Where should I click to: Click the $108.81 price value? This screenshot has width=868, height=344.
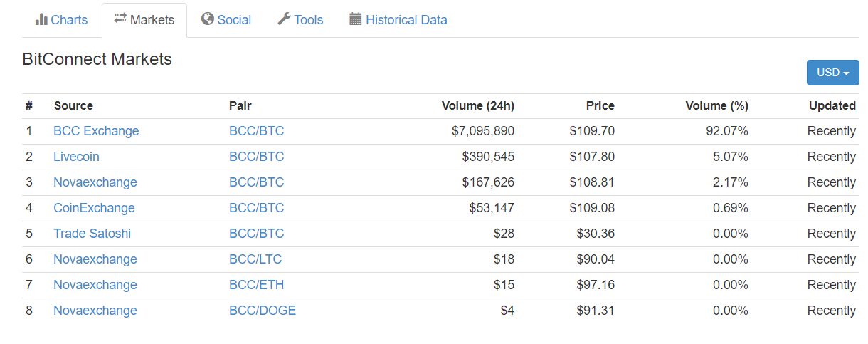(x=592, y=182)
